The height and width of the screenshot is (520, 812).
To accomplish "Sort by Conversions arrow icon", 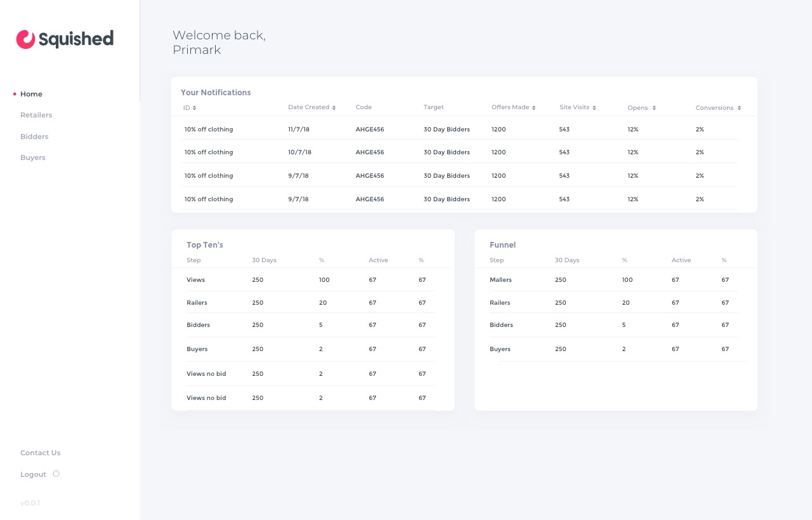I will pos(739,108).
